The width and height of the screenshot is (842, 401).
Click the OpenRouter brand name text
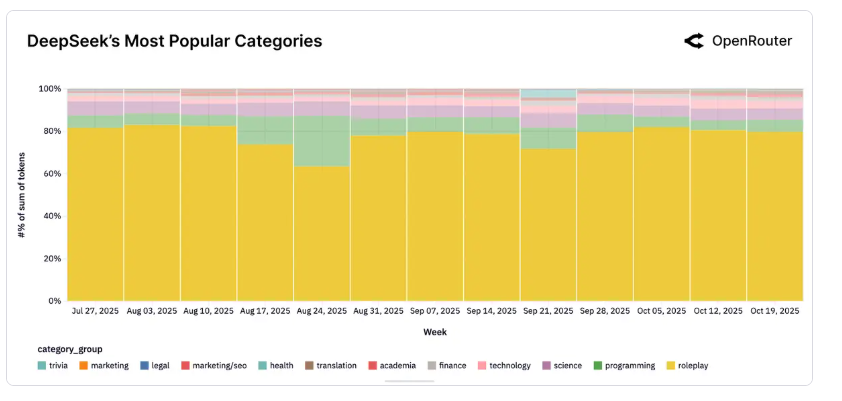click(751, 41)
